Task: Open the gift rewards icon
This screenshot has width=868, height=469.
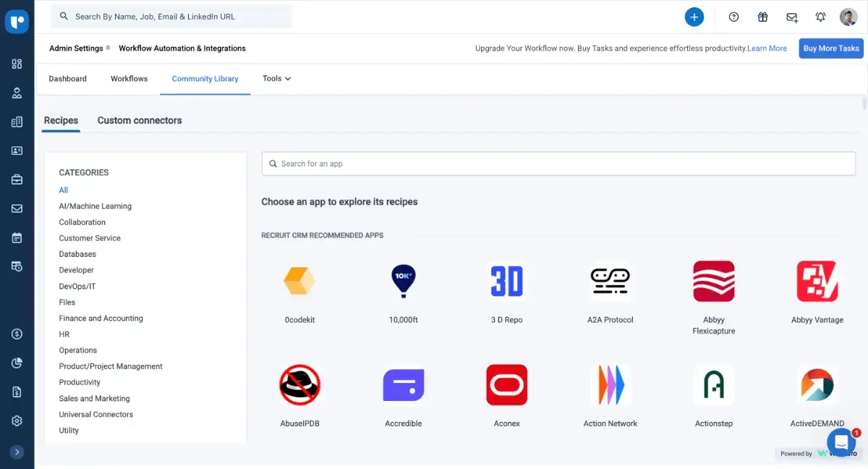Action: tap(762, 17)
